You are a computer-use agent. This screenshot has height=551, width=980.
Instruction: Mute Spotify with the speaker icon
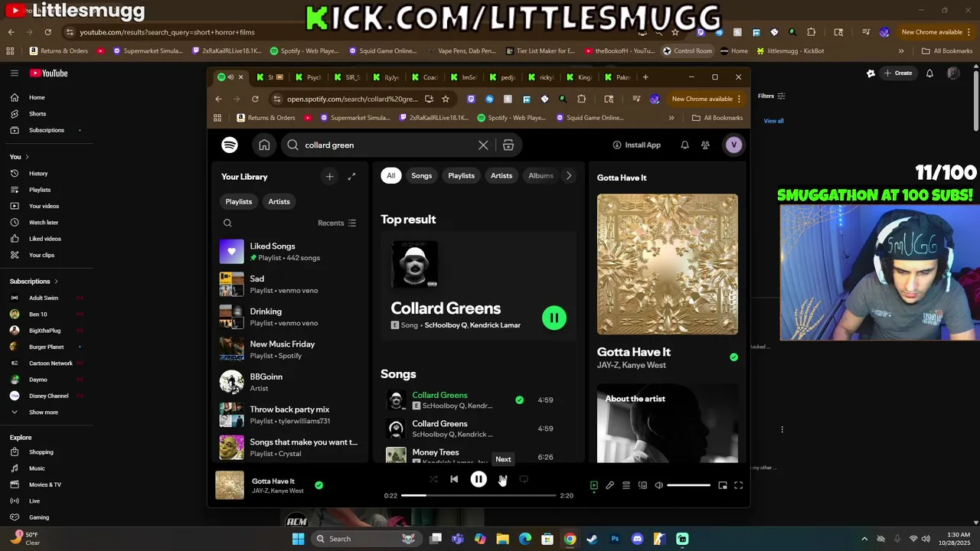tap(658, 485)
